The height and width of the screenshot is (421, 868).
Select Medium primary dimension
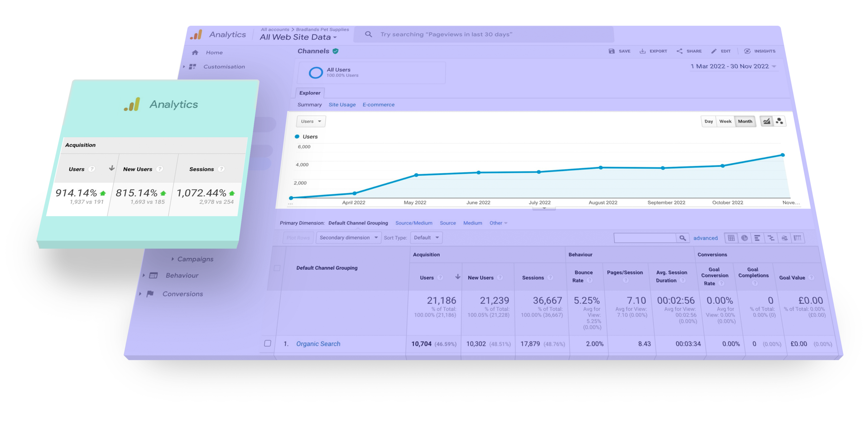coord(472,223)
